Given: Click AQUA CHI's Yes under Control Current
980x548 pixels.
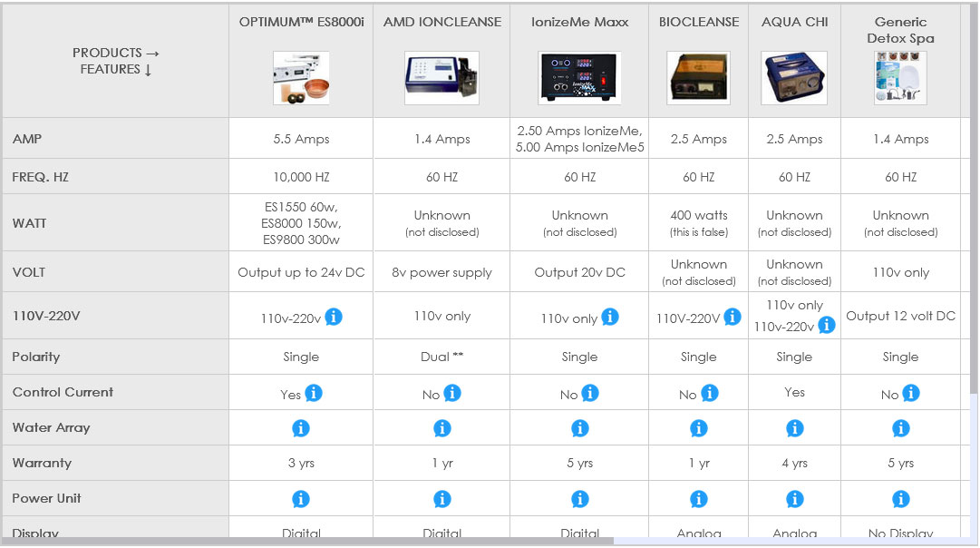Looking at the screenshot, I should pyautogui.click(x=794, y=392).
